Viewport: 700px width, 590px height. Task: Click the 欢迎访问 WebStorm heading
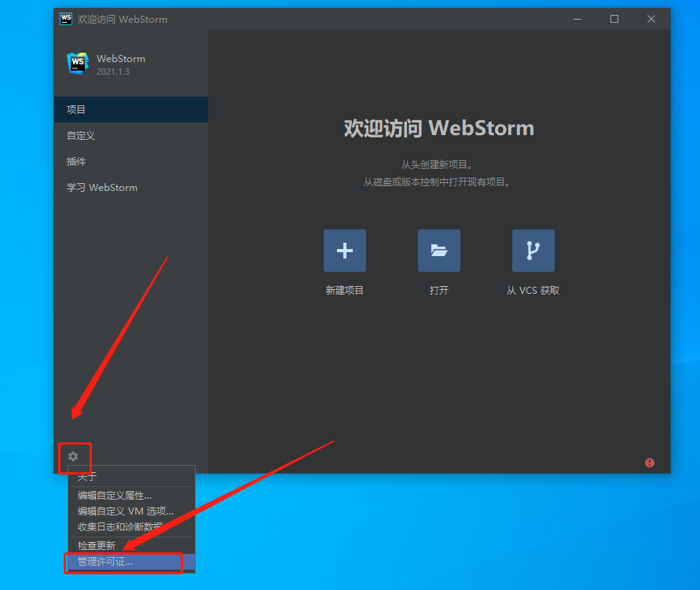click(x=439, y=128)
